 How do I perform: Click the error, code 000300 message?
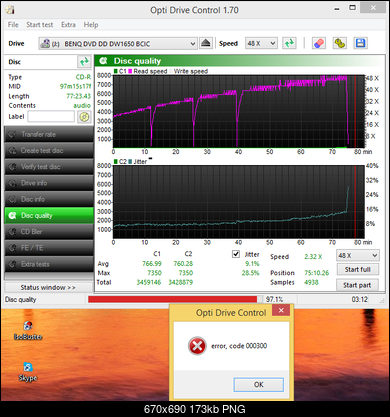[x=239, y=346]
